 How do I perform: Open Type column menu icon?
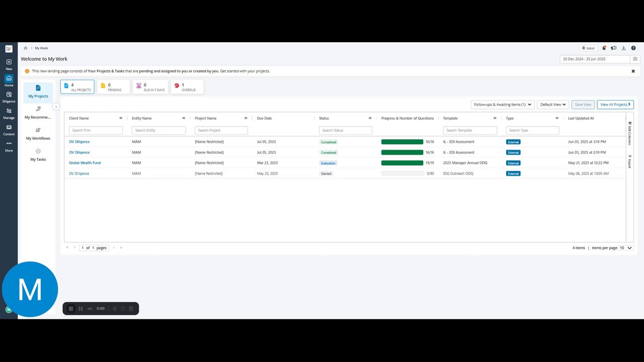point(557,118)
